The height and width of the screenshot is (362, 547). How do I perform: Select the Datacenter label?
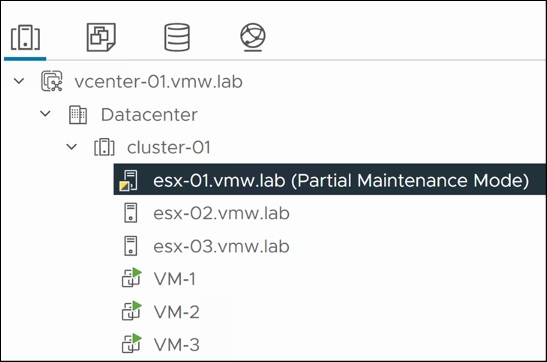[149, 115]
